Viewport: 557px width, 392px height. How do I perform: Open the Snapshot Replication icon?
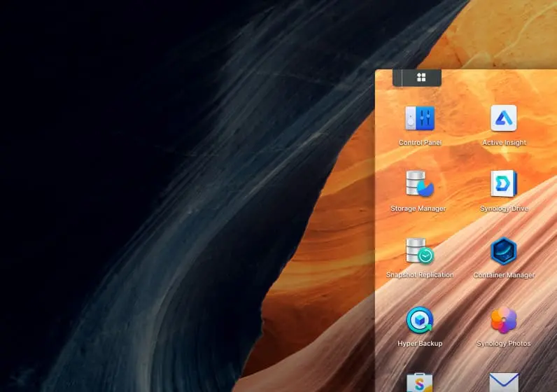tap(420, 251)
